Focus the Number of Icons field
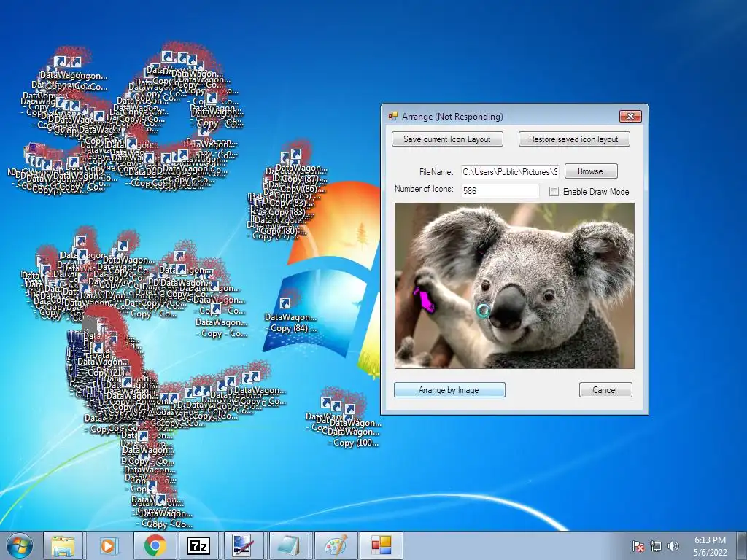This screenshot has height=560, width=747. pyautogui.click(x=500, y=190)
